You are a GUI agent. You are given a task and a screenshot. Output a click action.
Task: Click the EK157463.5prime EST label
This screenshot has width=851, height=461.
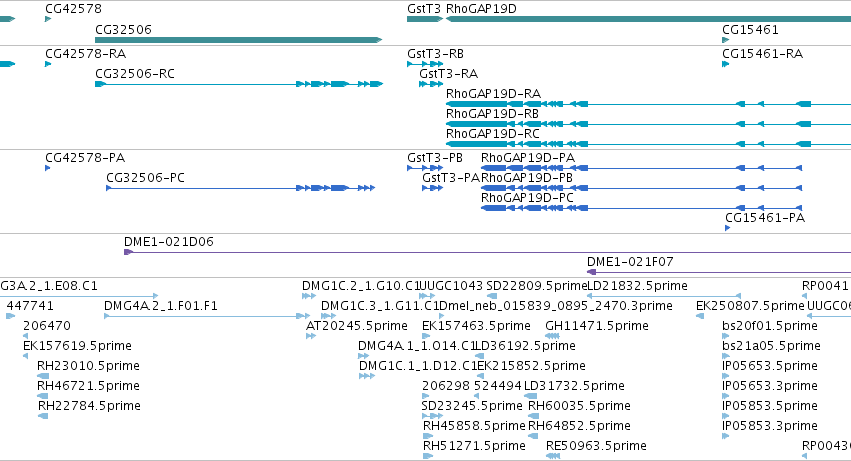point(476,326)
